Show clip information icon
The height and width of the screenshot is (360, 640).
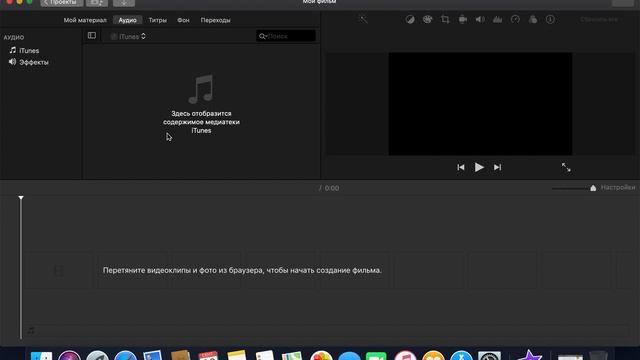[550, 19]
